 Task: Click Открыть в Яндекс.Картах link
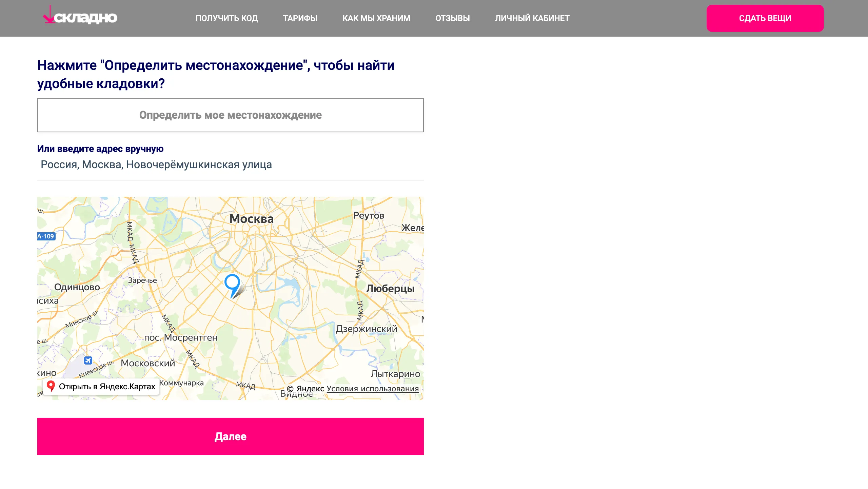tap(106, 386)
